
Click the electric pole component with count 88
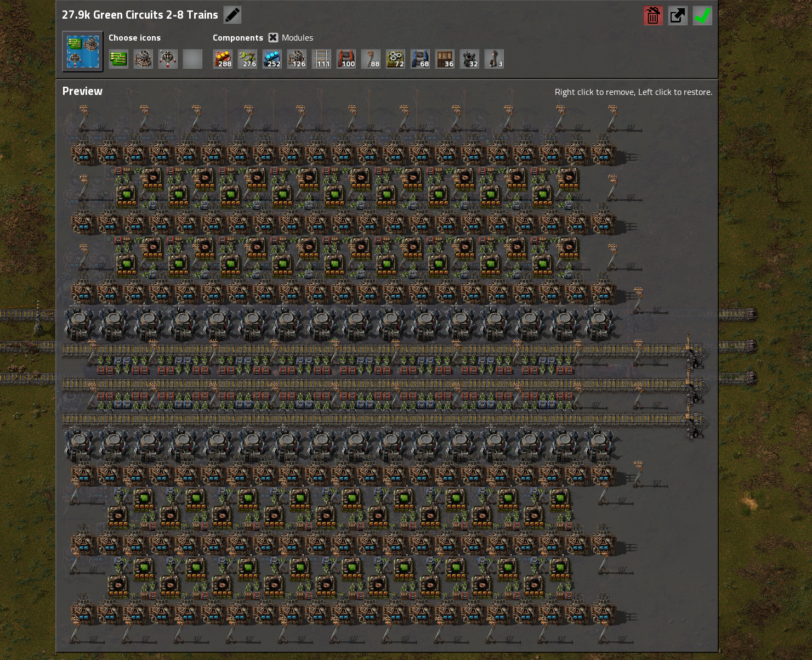pyautogui.click(x=371, y=59)
